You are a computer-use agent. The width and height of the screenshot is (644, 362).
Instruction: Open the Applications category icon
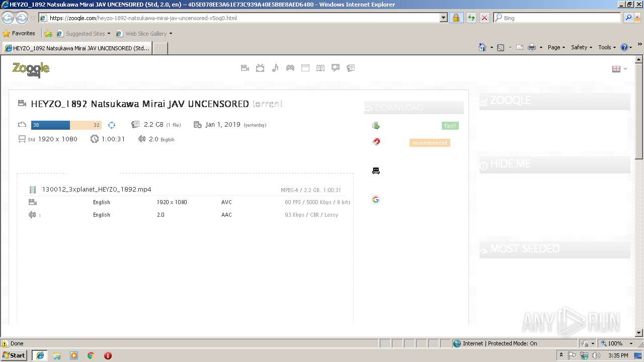(x=305, y=68)
